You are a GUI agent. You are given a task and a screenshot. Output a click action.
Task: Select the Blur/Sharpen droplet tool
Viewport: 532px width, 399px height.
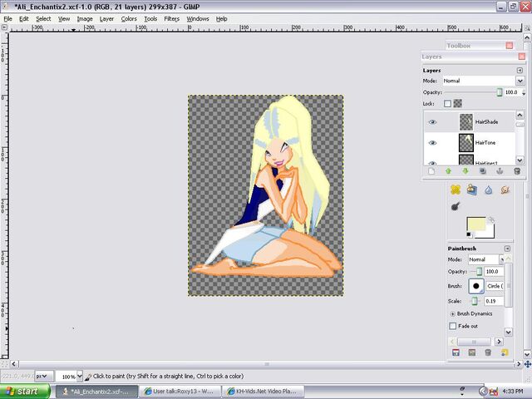tap(488, 190)
